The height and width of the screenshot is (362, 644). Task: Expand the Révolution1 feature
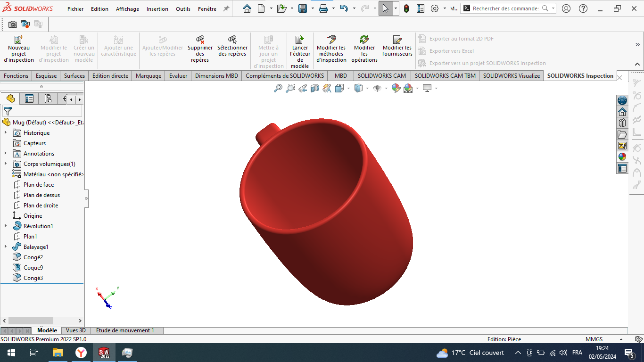pyautogui.click(x=5, y=226)
